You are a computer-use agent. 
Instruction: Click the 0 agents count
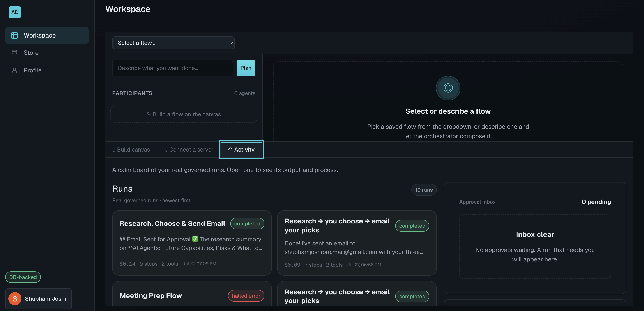click(x=244, y=93)
